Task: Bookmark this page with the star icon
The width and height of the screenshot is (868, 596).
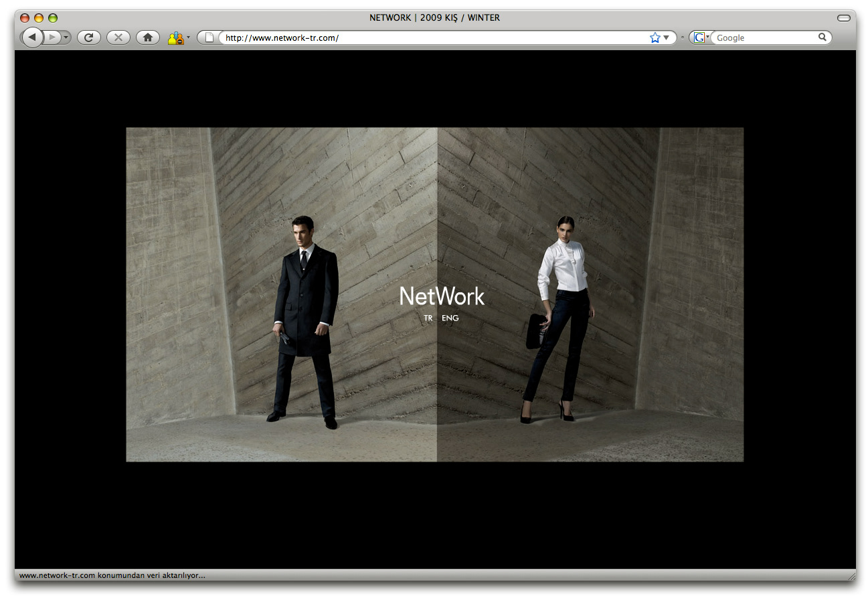Action: (655, 38)
